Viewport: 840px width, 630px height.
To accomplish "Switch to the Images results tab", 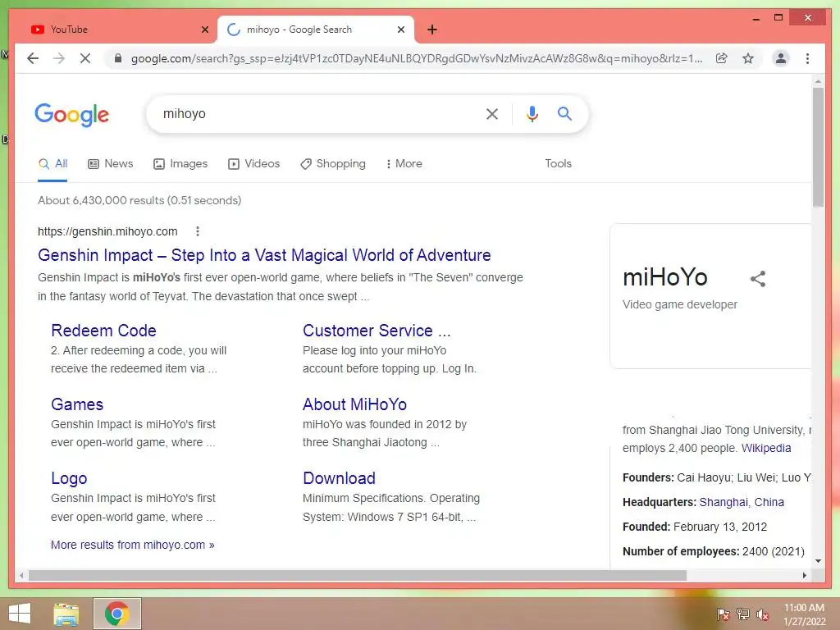I will pos(180,164).
